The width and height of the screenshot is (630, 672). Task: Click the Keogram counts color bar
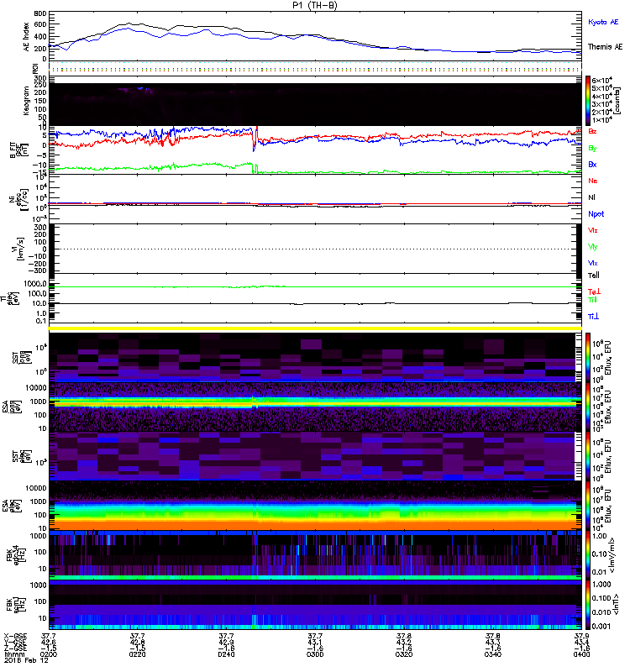(588, 101)
